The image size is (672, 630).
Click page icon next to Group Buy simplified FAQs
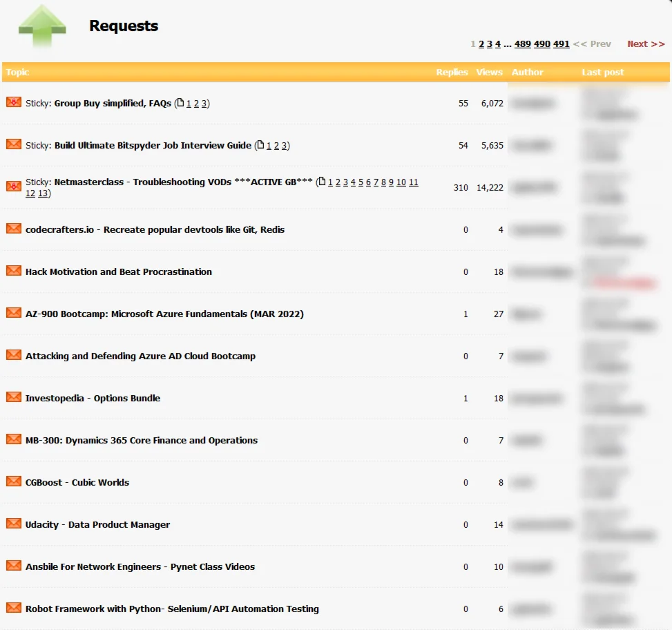pyautogui.click(x=180, y=103)
